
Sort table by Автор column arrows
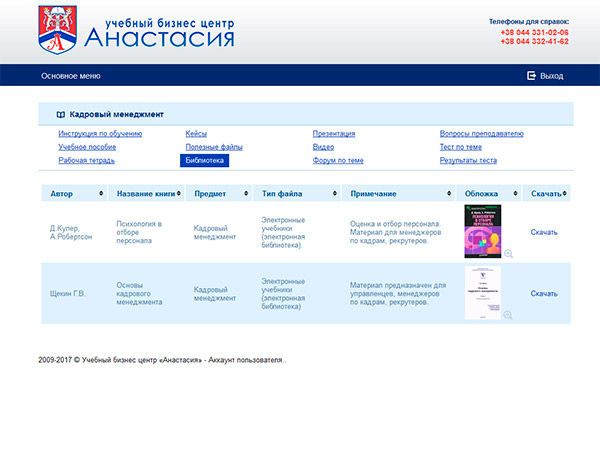(100, 193)
